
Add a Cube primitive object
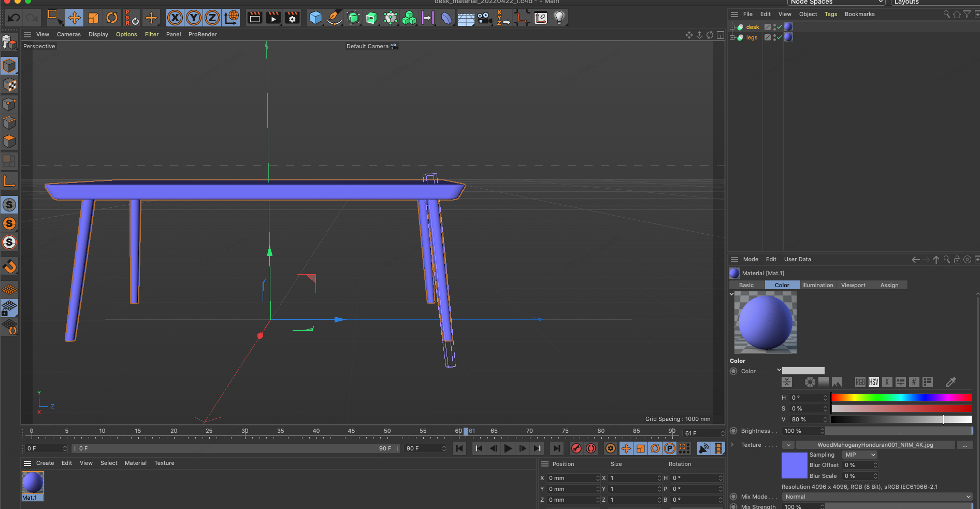(x=316, y=18)
